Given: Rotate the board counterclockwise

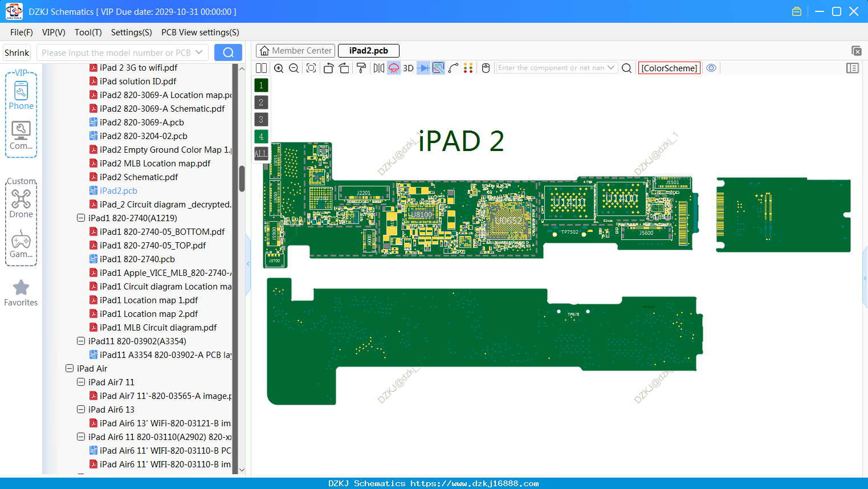Looking at the screenshot, I should click(328, 68).
